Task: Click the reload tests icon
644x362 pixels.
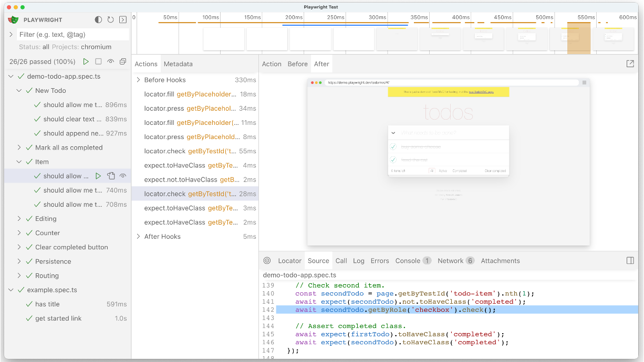Action: (x=110, y=20)
